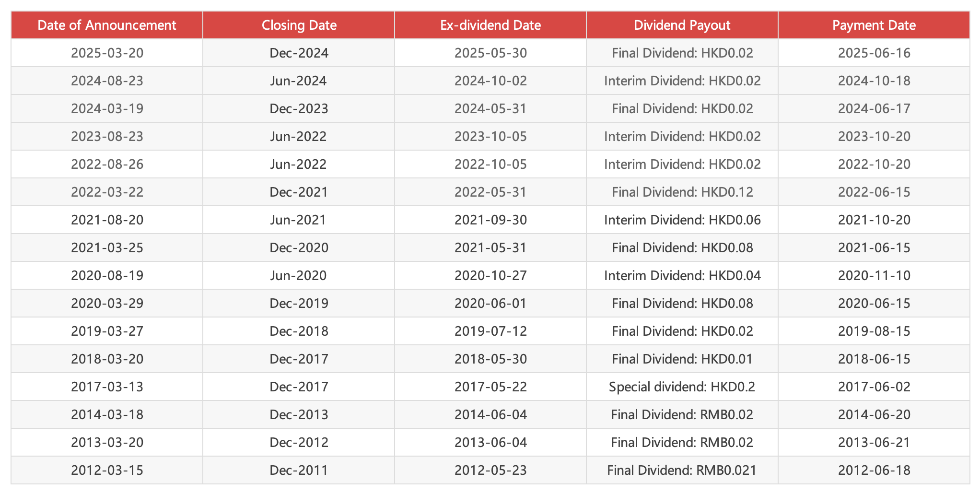Select the Special dividend HKD0.2 cell
The width and height of the screenshot is (980, 494).
(x=682, y=387)
